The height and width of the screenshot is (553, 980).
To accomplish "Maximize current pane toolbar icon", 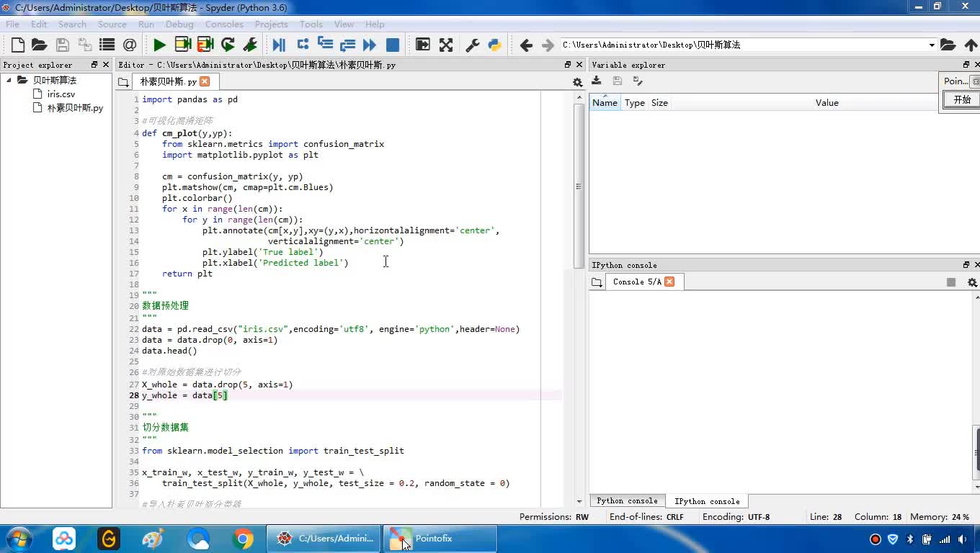I will click(x=423, y=45).
